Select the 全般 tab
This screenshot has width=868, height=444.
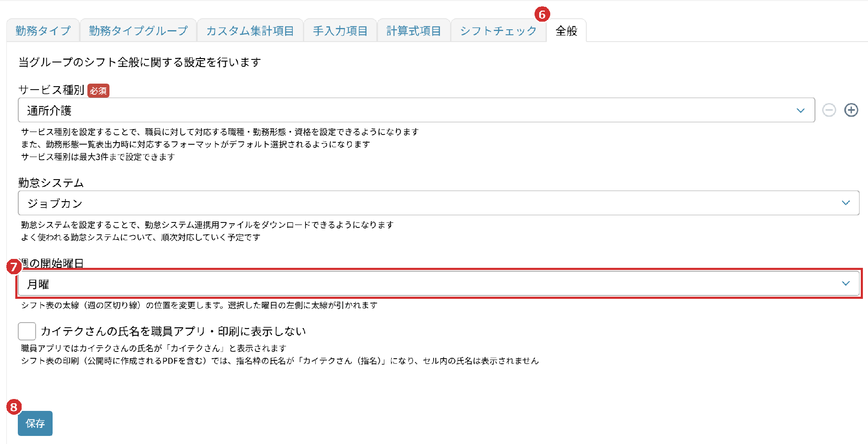click(566, 31)
